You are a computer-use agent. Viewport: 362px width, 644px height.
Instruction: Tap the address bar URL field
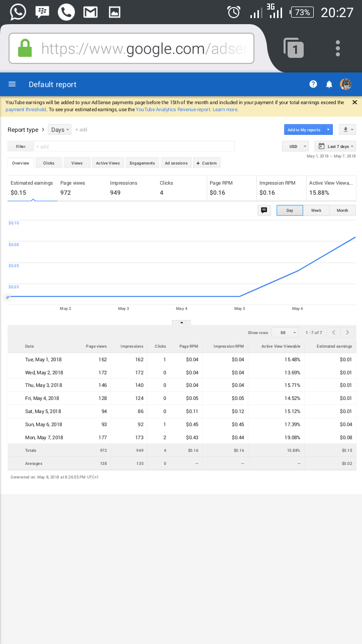[x=131, y=48]
